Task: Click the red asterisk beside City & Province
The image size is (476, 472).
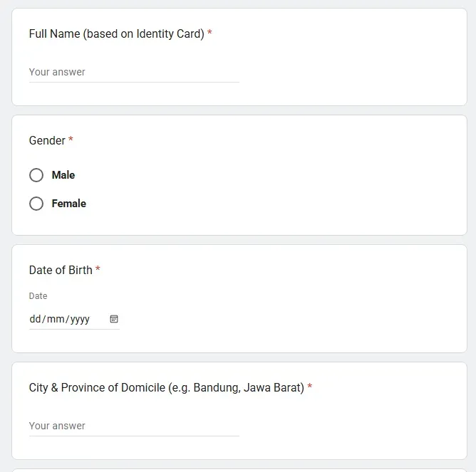Action: pos(309,387)
